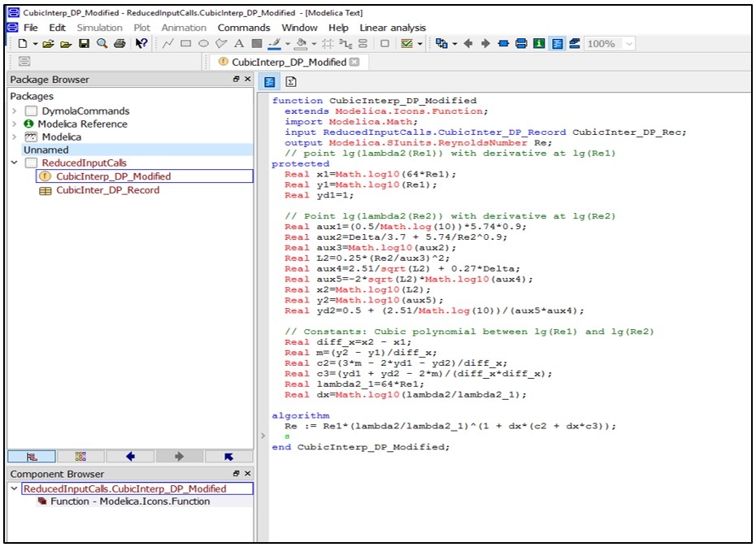Open the File menu
This screenshot has height=547, width=756.
coord(30,28)
